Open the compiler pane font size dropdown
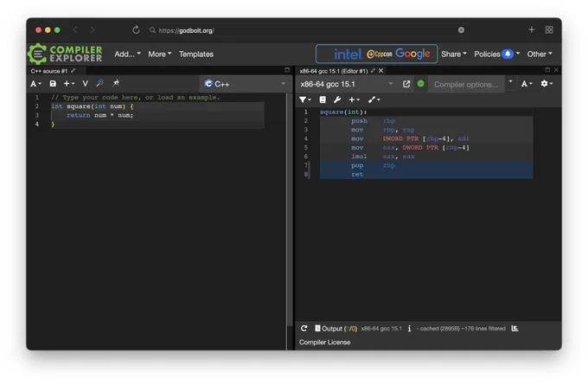The image size is (588, 385). coord(527,84)
